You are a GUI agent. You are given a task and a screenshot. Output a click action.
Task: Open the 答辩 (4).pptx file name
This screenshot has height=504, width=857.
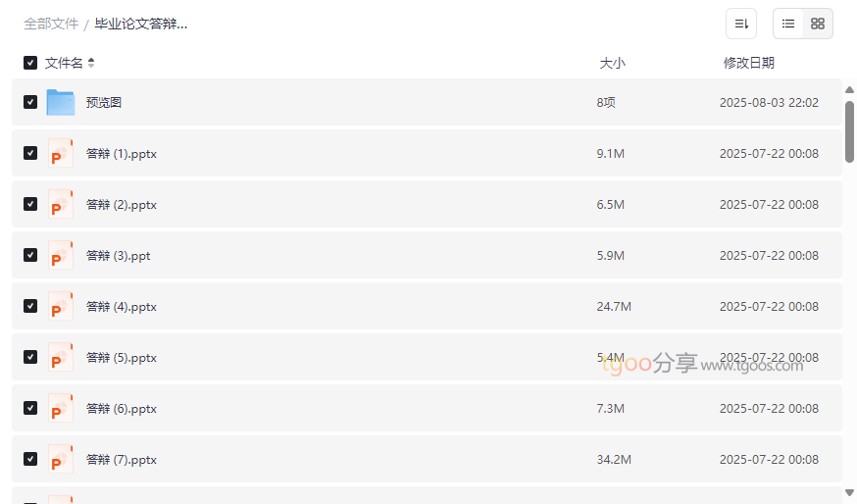click(x=122, y=307)
